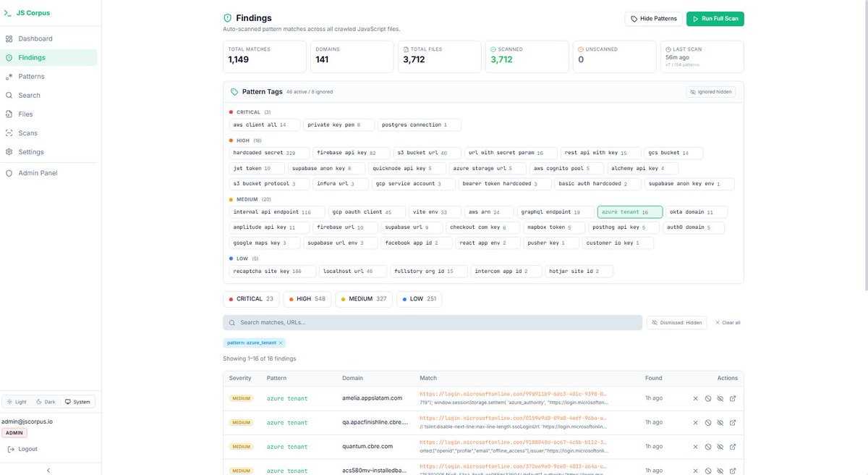Select the private key pem tag
868x475 pixels.
(339, 125)
